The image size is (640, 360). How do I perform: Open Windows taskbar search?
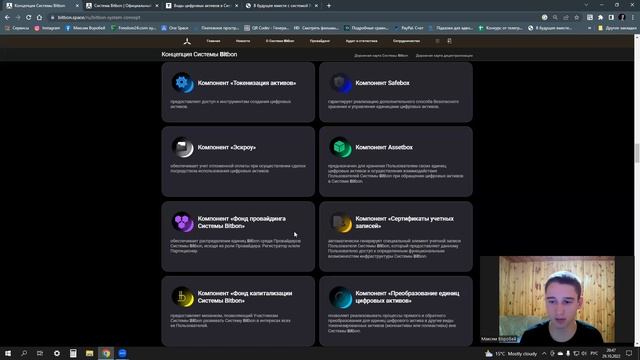point(24,353)
